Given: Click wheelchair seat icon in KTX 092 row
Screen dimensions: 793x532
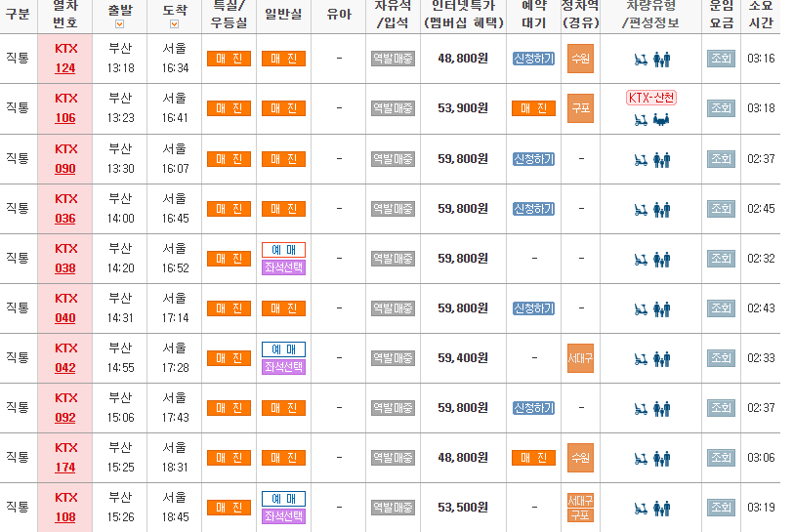Looking at the screenshot, I should (641, 409).
